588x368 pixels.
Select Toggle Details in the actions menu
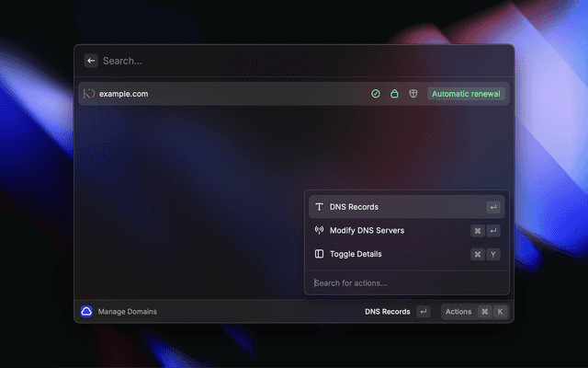(356, 254)
